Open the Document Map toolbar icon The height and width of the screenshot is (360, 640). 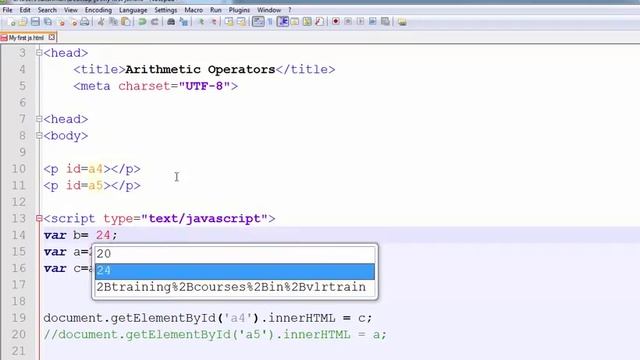tap(307, 22)
